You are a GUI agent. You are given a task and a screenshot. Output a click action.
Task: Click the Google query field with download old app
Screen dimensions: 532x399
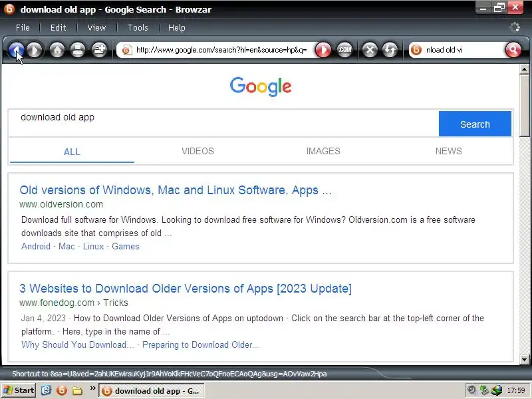pos(223,124)
